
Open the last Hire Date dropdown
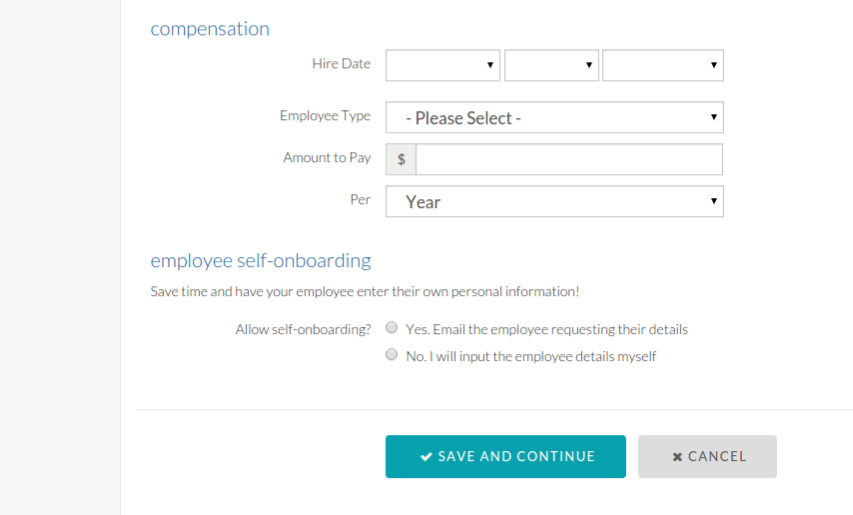(663, 65)
